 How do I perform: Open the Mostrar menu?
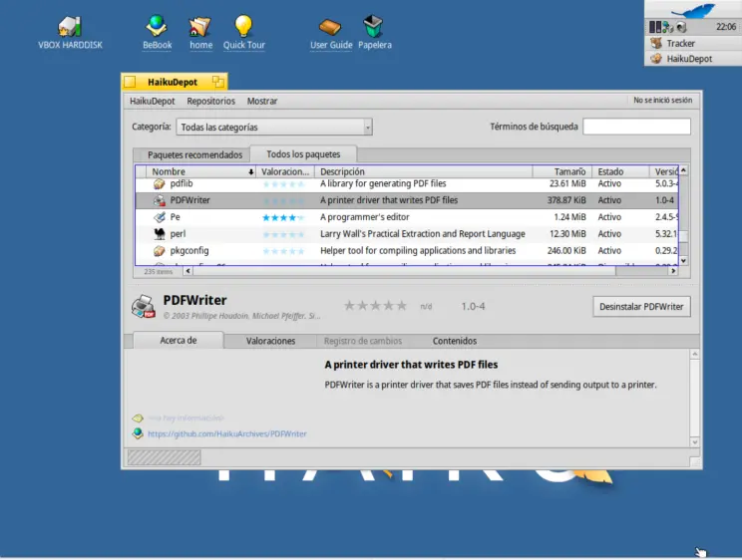coord(261,101)
